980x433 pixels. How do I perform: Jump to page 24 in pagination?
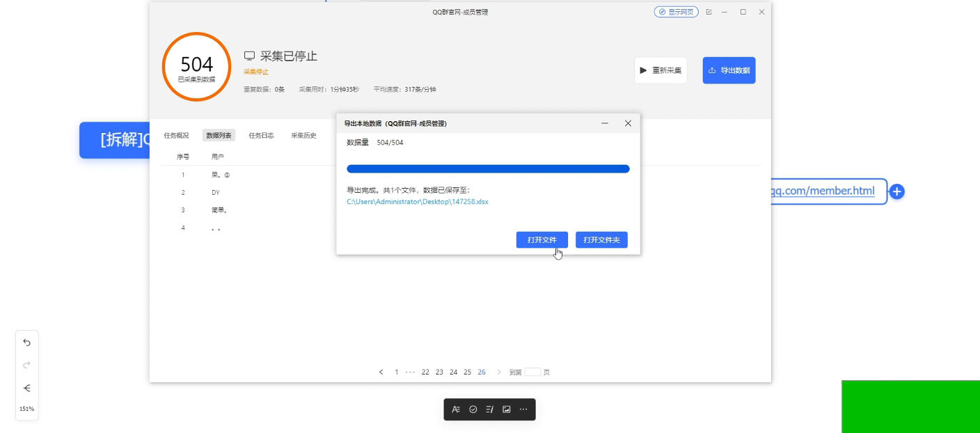click(453, 372)
